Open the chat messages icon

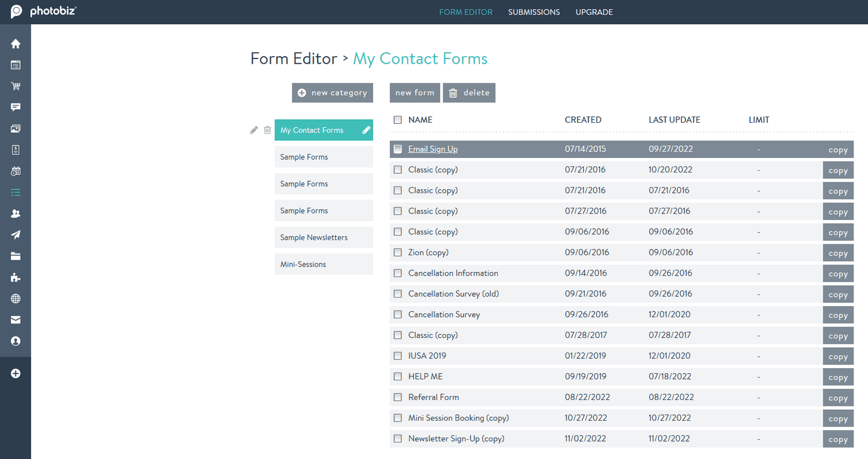click(16, 107)
